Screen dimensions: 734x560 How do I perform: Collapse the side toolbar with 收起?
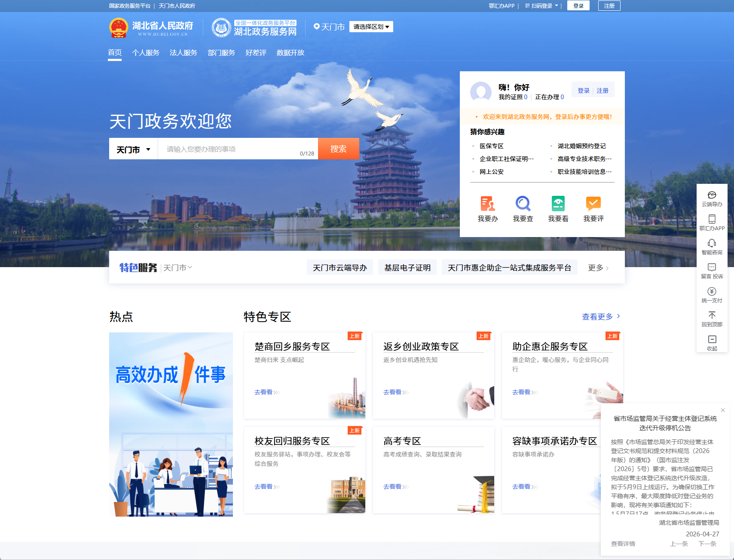pyautogui.click(x=712, y=343)
